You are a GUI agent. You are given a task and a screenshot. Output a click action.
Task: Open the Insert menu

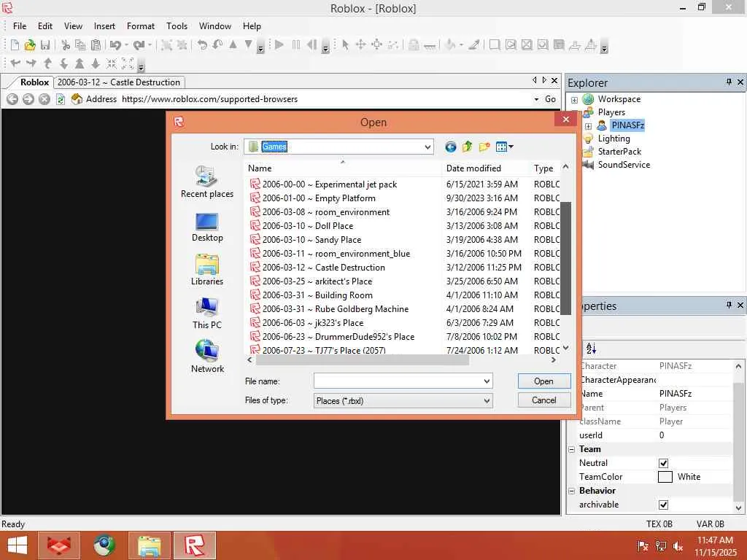point(104,26)
